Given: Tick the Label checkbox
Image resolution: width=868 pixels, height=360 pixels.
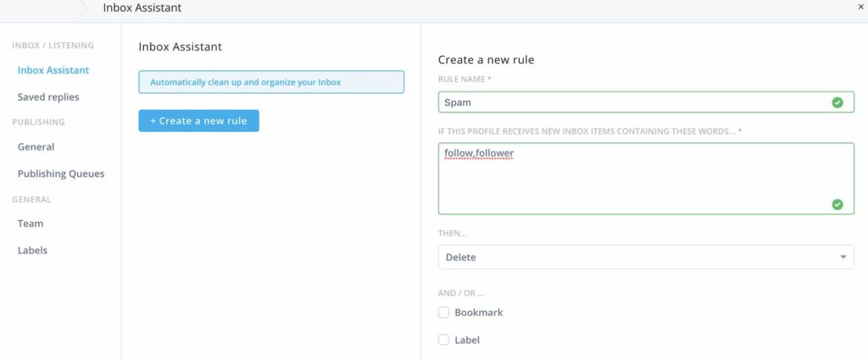Looking at the screenshot, I should 443,340.
